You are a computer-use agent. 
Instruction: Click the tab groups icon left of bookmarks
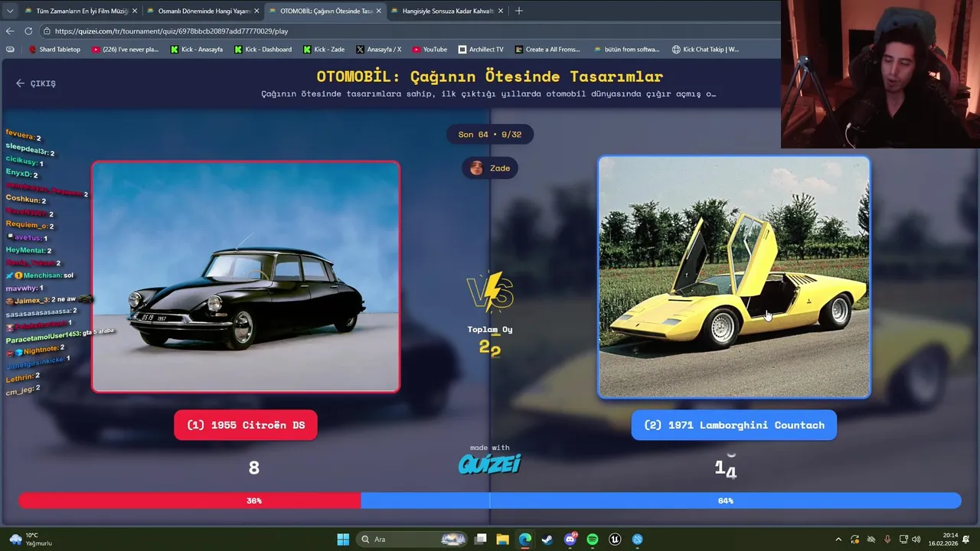pos(10,50)
